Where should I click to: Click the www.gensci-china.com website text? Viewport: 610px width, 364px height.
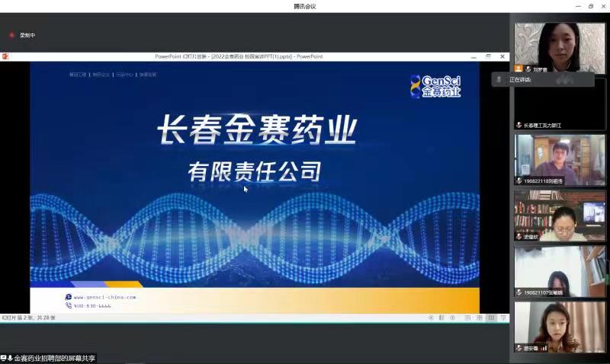pyautogui.click(x=104, y=297)
